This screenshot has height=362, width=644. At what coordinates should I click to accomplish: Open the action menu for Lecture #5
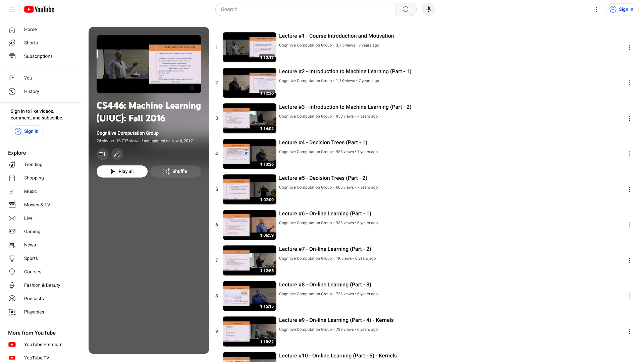(629, 189)
